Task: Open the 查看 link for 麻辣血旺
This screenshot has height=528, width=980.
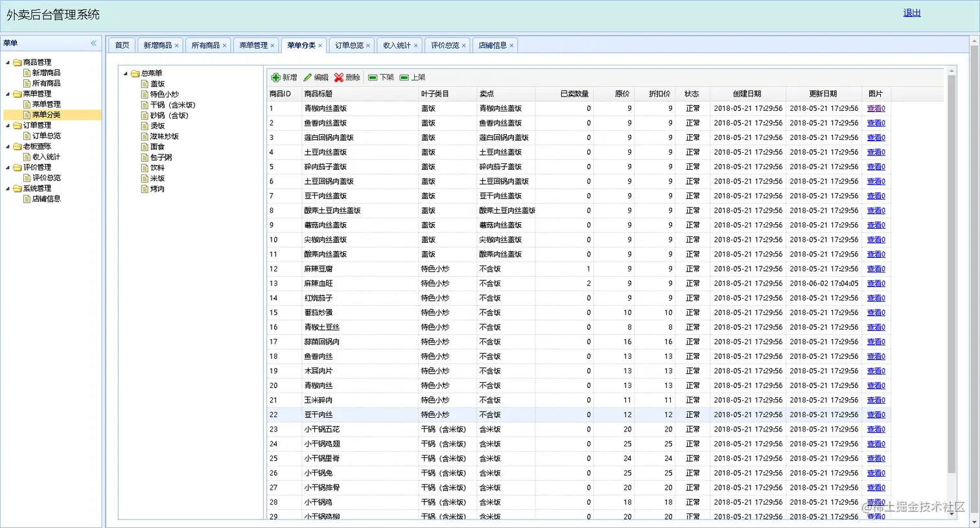Action: point(876,283)
